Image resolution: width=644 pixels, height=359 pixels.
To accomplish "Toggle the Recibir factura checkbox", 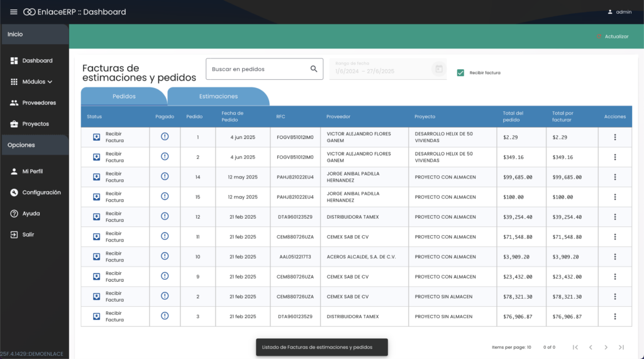I will click(x=461, y=73).
